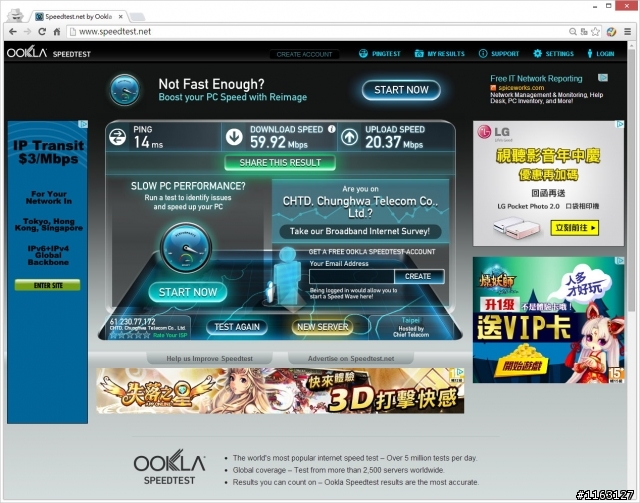Viewport: 640px width, 503px height.
Task: Click the Create Account button
Action: 304,54
